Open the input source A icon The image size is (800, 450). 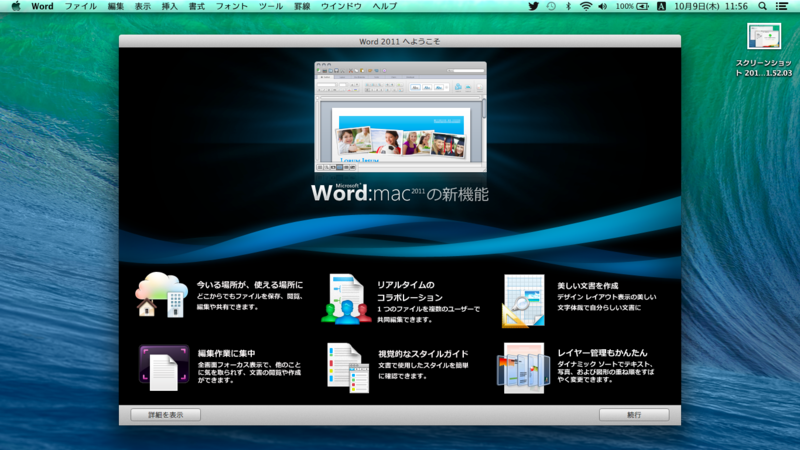pyautogui.click(x=661, y=6)
